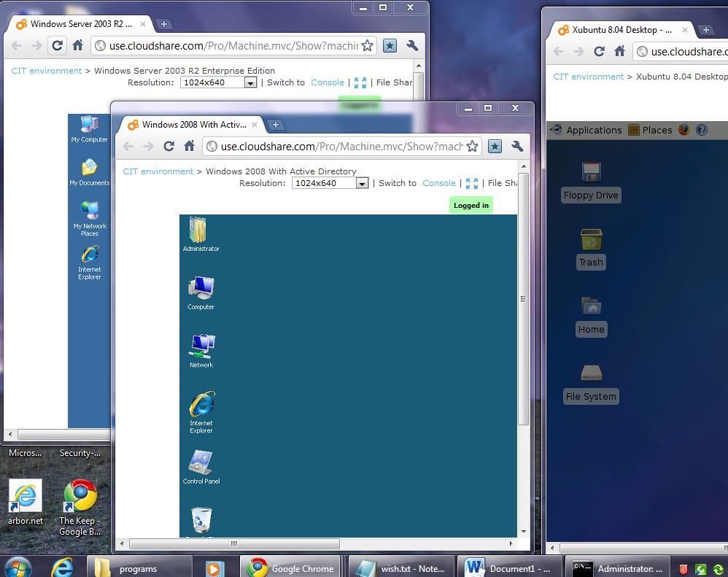Open File System on Xubuntu desktop
The width and height of the screenshot is (728, 577).
click(x=591, y=384)
